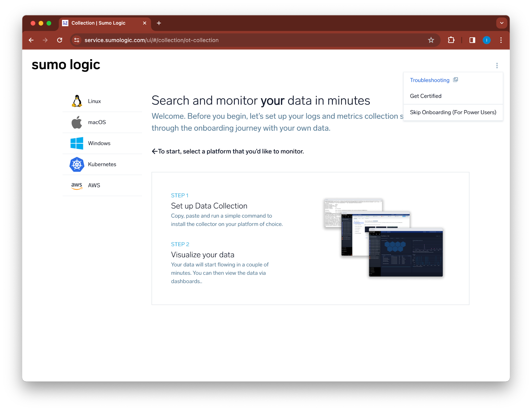
Task: Reload the page with the refresh icon
Action: tap(60, 40)
